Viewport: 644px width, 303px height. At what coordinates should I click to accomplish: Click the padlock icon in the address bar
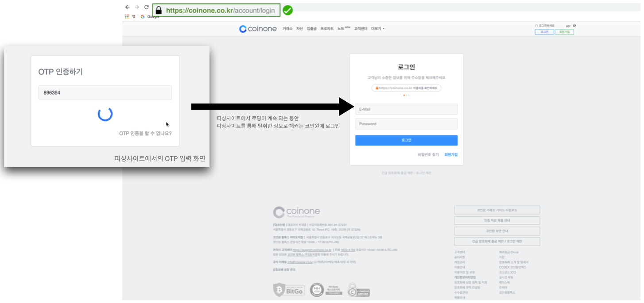tap(159, 10)
